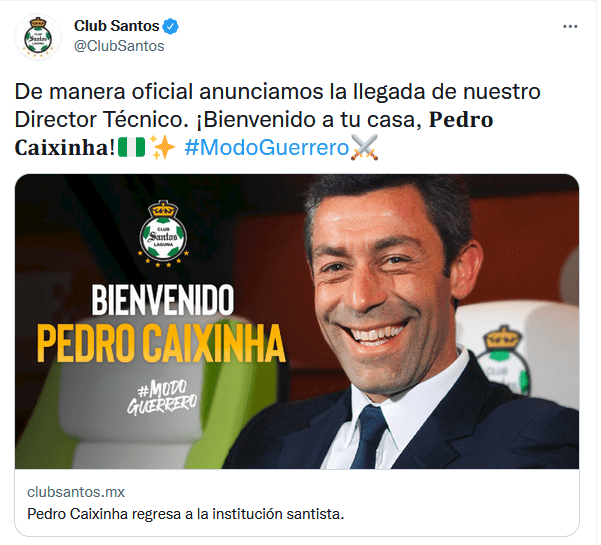Open the clubsantos.mx domain link
The image size is (601, 545).
pyautogui.click(x=76, y=492)
